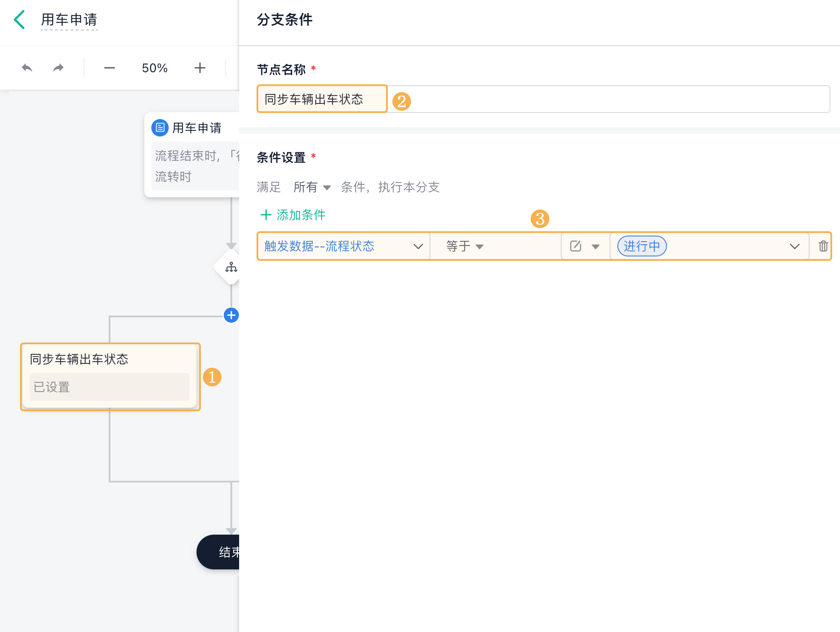840x632 pixels.
Task: Click the 节点名称 input field
Action: tap(543, 99)
